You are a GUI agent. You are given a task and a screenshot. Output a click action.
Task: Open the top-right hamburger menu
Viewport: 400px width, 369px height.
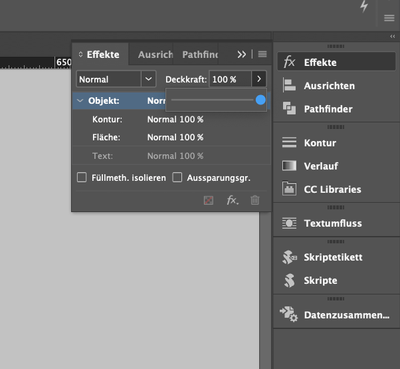(x=389, y=18)
